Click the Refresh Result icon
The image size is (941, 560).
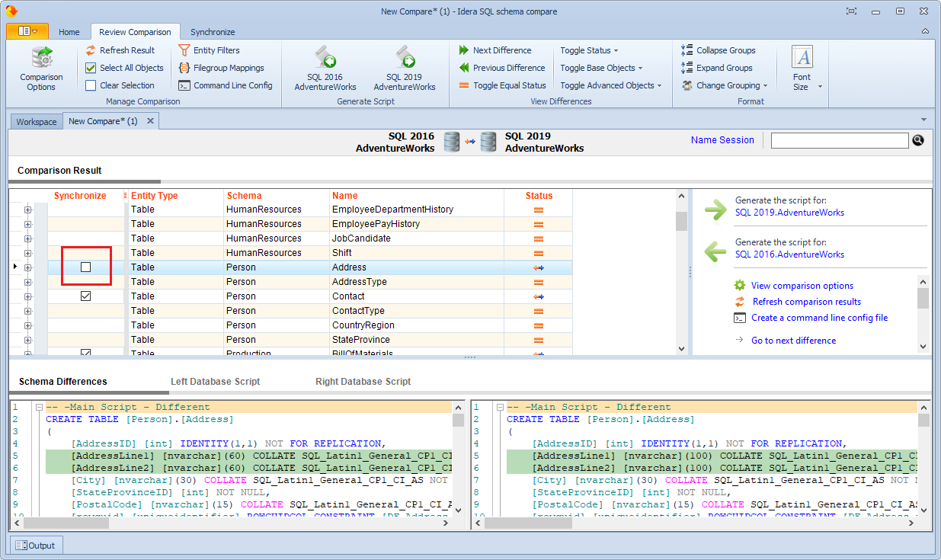point(91,50)
